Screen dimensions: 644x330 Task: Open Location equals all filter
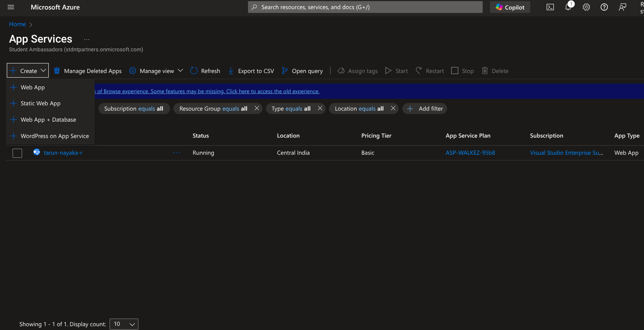(359, 109)
